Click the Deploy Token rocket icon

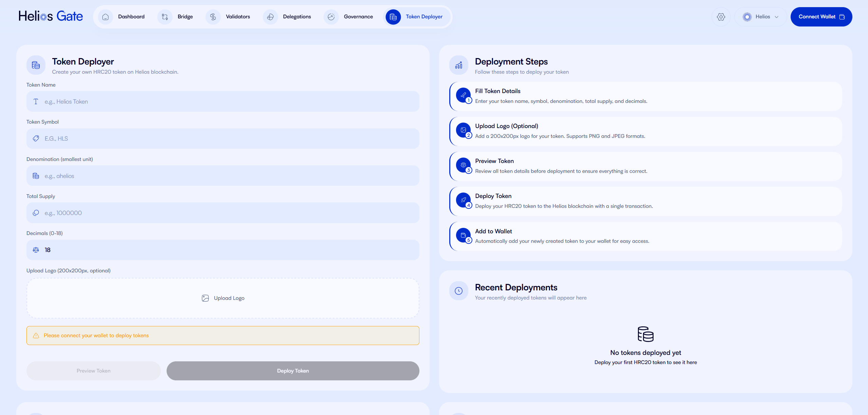pos(463,200)
